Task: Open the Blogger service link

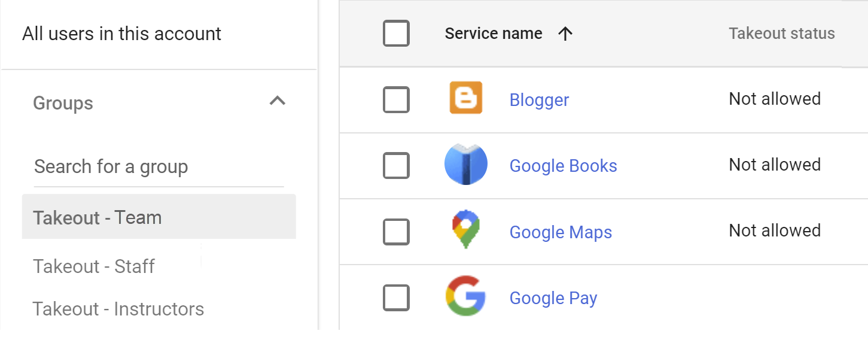Action: tap(539, 100)
